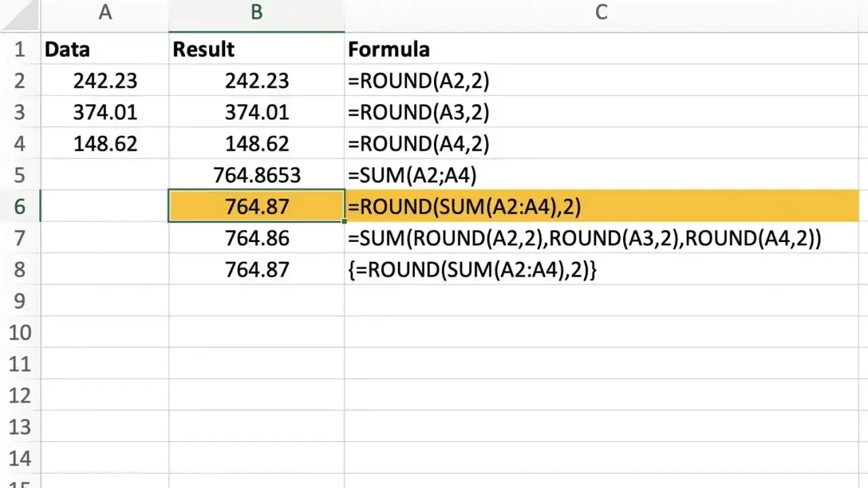Image resolution: width=868 pixels, height=488 pixels.
Task: Select cell B5 showing 764.8653
Action: (x=256, y=175)
